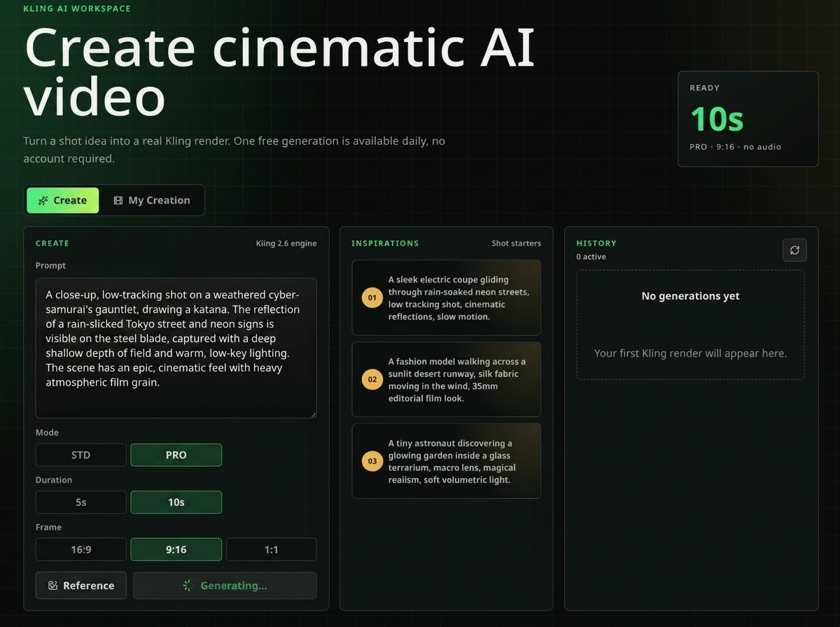Click the 10s READY status card
Image resolution: width=840 pixels, height=627 pixels.
748,119
